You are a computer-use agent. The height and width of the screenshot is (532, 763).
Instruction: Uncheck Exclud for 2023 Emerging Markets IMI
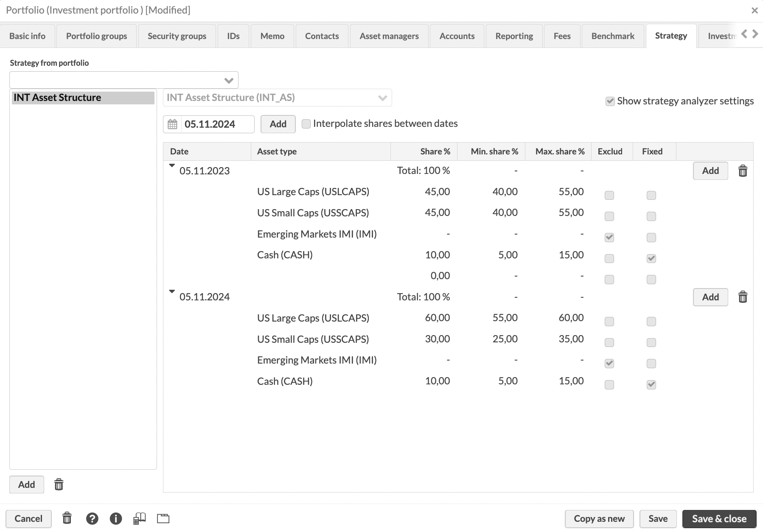pyautogui.click(x=609, y=237)
